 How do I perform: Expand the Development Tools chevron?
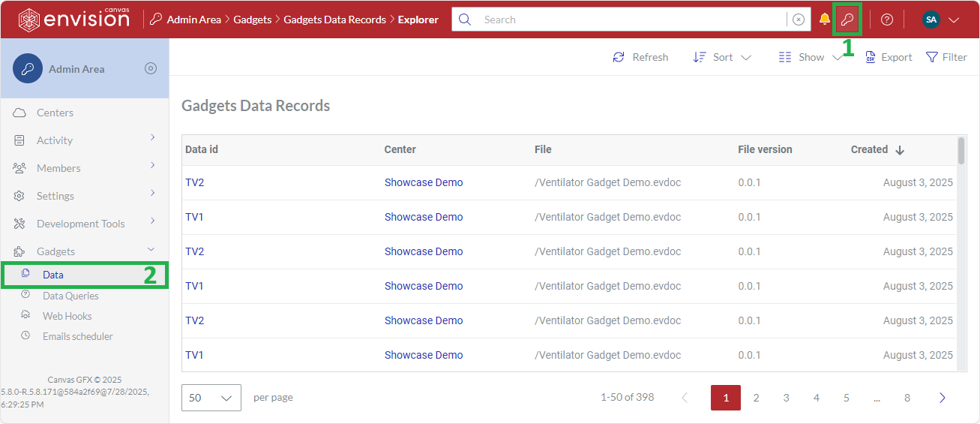pyautogui.click(x=152, y=221)
